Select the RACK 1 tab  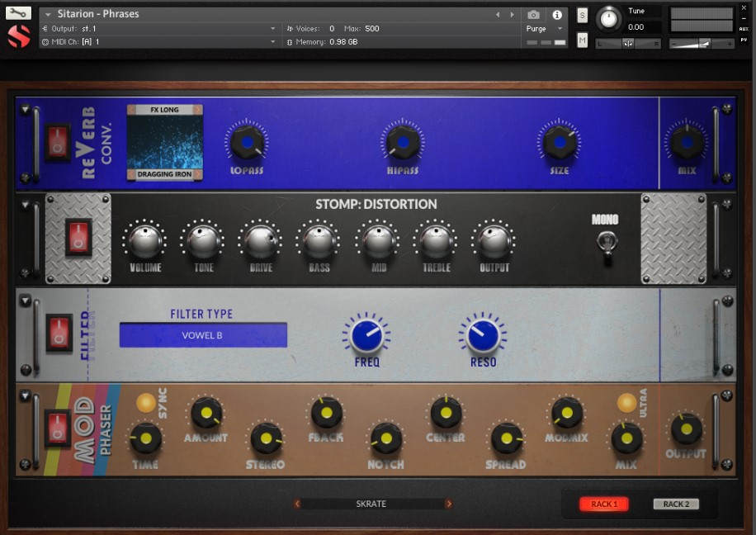pyautogui.click(x=604, y=504)
